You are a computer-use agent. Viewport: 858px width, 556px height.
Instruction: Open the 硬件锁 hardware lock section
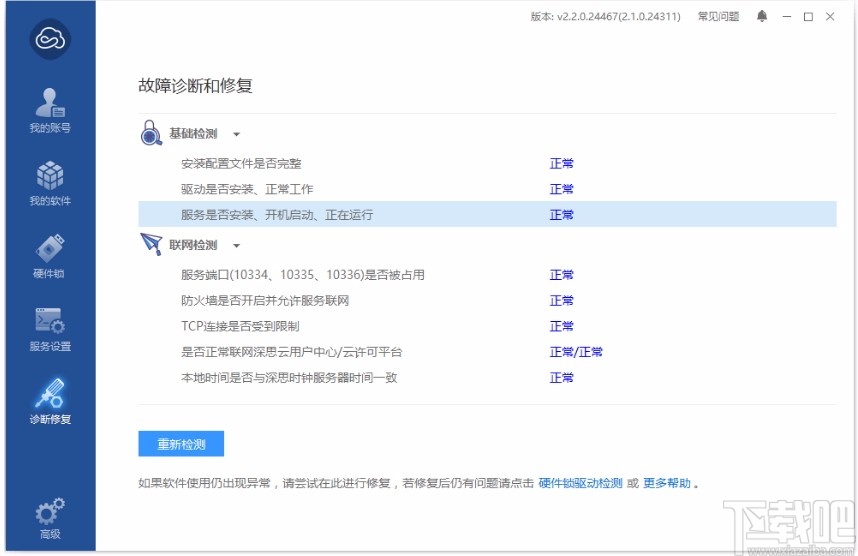pyautogui.click(x=50, y=256)
